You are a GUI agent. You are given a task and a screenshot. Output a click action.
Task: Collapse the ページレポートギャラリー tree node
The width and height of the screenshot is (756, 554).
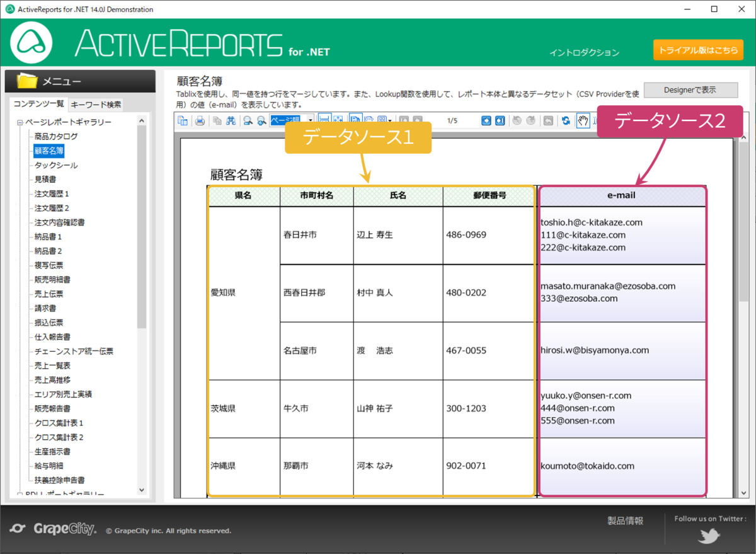click(x=20, y=122)
